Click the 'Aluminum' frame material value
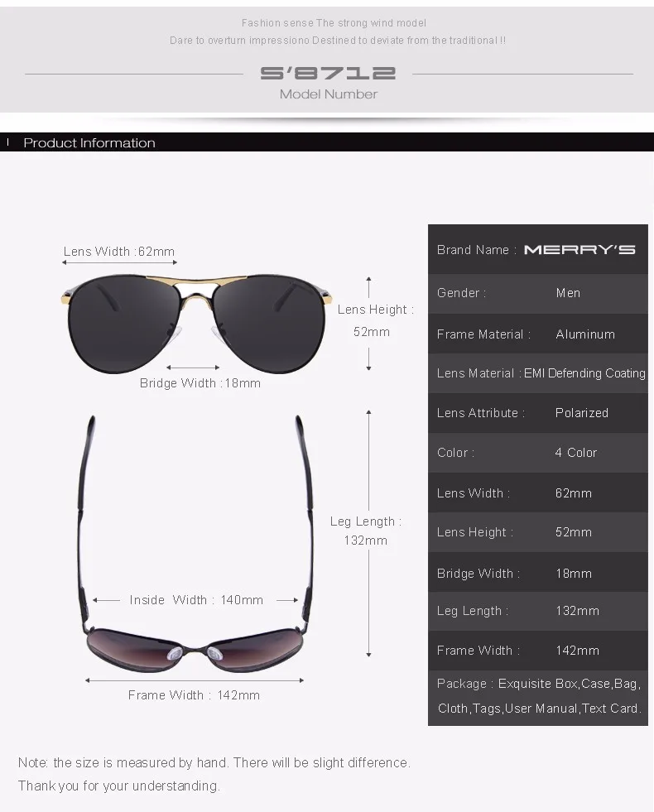654x812 pixels. (585, 334)
